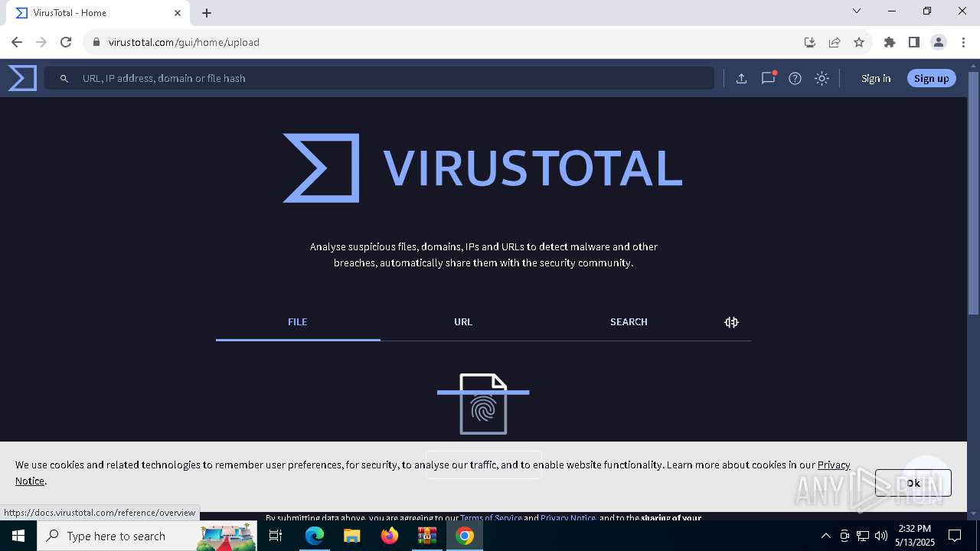Viewport: 980px width, 551px height.
Task: Open File Explorer from taskbar
Action: point(351,536)
